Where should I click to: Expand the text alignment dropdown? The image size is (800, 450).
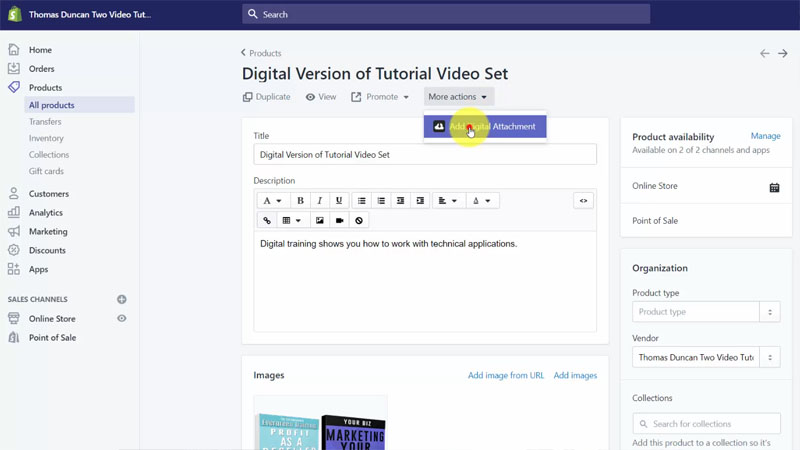[x=448, y=201]
